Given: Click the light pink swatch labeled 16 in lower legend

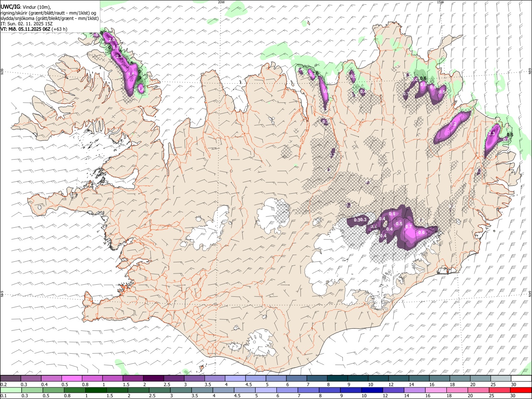Looking at the screenshot, I should pos(435,390).
